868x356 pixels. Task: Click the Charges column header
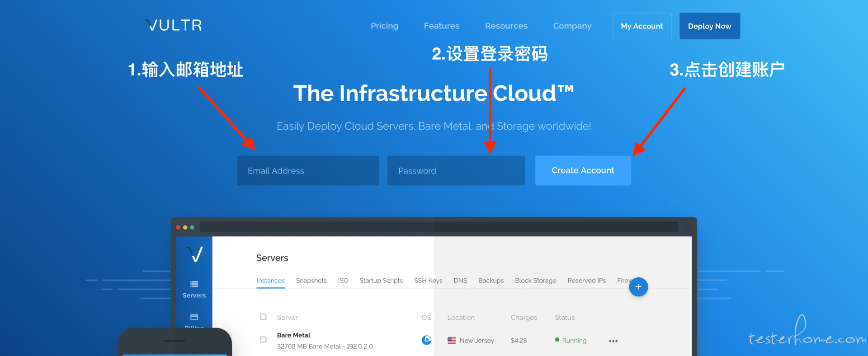pyautogui.click(x=524, y=318)
